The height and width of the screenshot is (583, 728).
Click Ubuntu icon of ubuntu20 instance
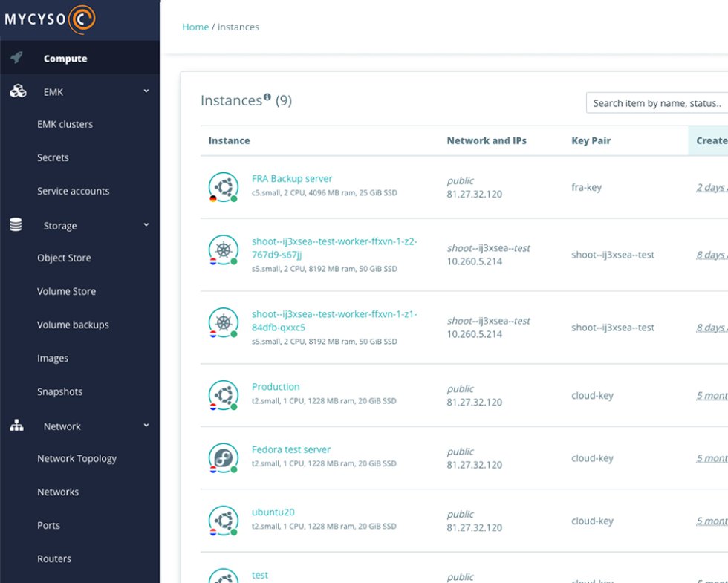pyautogui.click(x=224, y=521)
